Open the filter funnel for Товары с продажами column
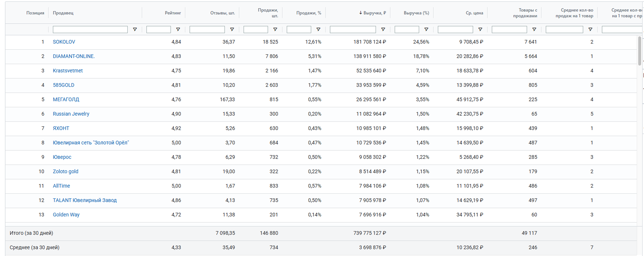Viewport: 644px width, 256px height. click(534, 30)
